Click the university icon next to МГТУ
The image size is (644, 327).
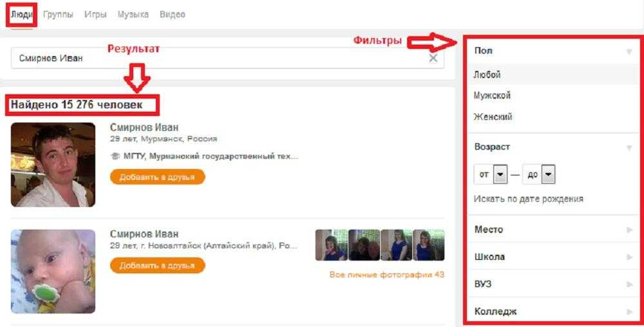115,155
